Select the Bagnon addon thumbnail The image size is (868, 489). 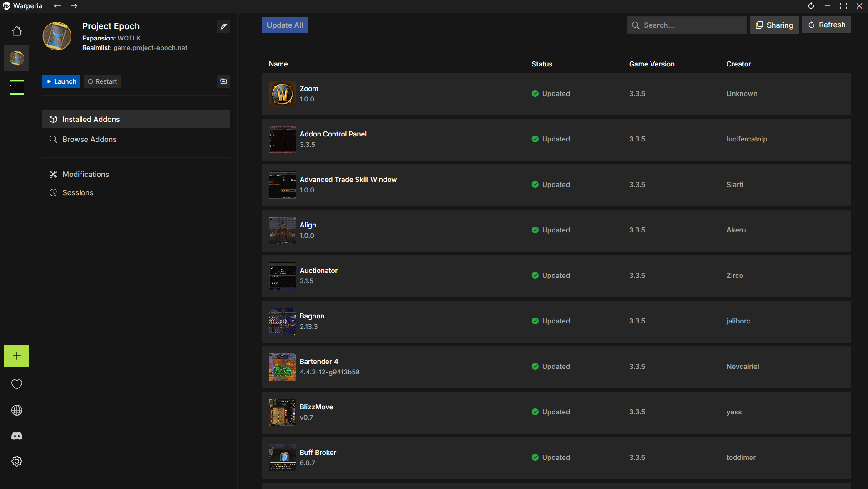[282, 321]
